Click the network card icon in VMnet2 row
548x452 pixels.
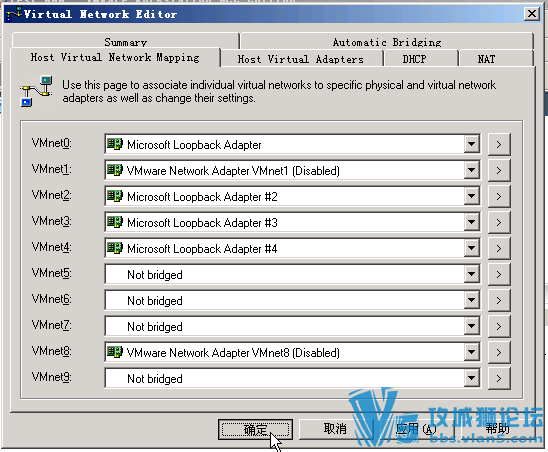tap(115, 196)
